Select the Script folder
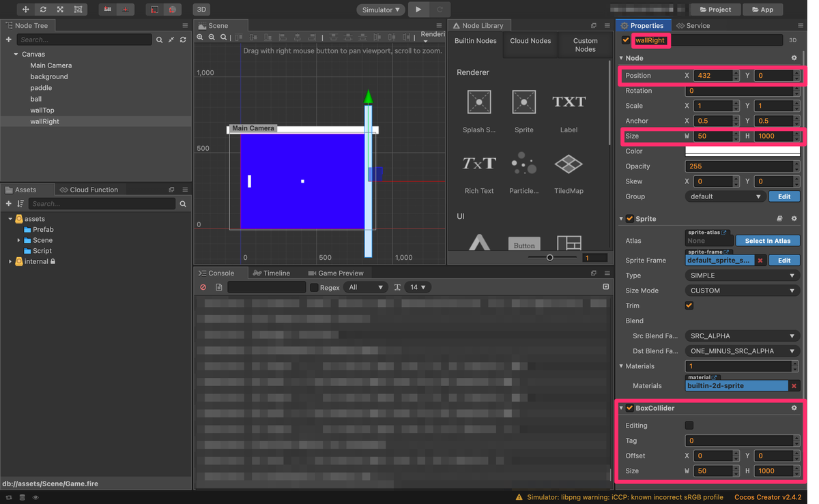 [42, 251]
